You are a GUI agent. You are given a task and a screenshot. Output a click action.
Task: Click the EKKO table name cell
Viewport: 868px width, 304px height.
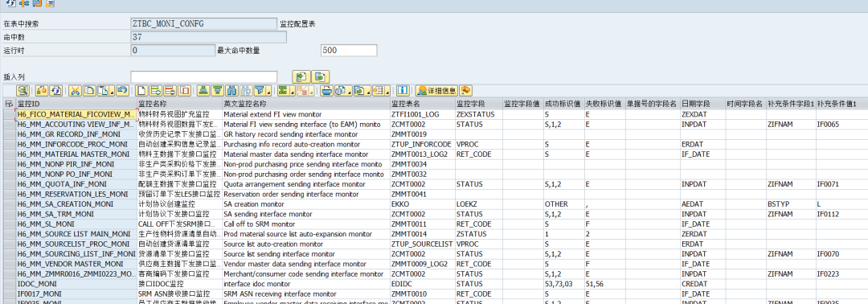coord(423,203)
